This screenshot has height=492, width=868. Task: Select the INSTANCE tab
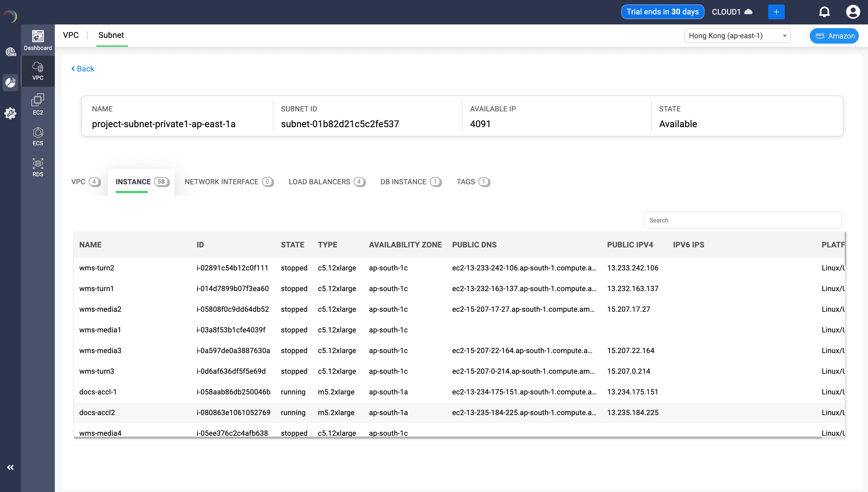tap(141, 182)
